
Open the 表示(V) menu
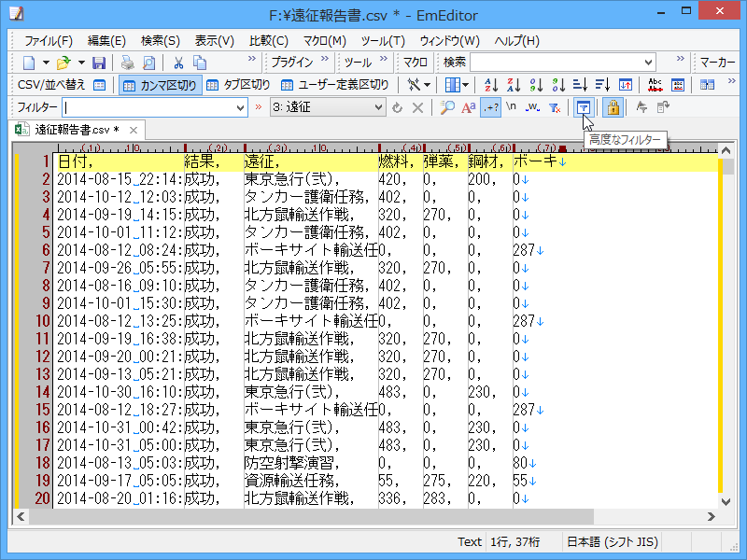click(x=215, y=41)
